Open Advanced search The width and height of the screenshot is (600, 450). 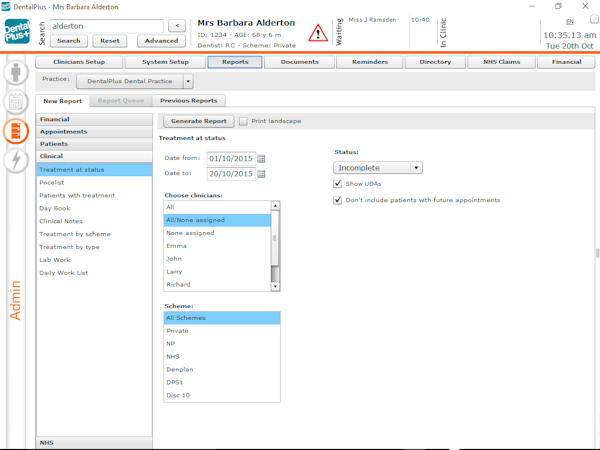pyautogui.click(x=161, y=41)
